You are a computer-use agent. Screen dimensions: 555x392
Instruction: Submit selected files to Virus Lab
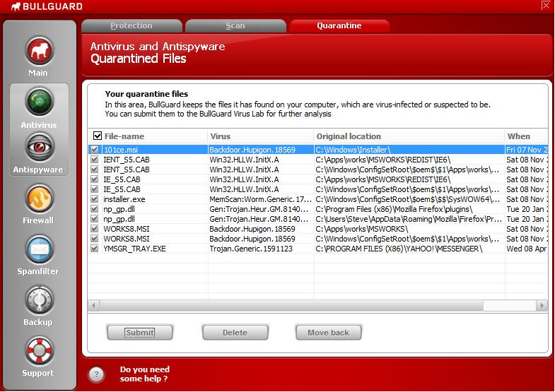coord(140,333)
